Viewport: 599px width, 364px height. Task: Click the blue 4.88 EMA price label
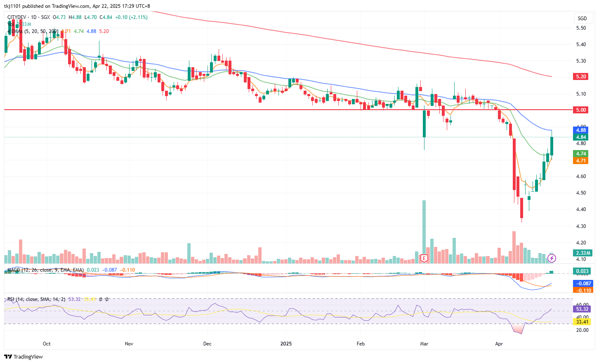(581, 130)
